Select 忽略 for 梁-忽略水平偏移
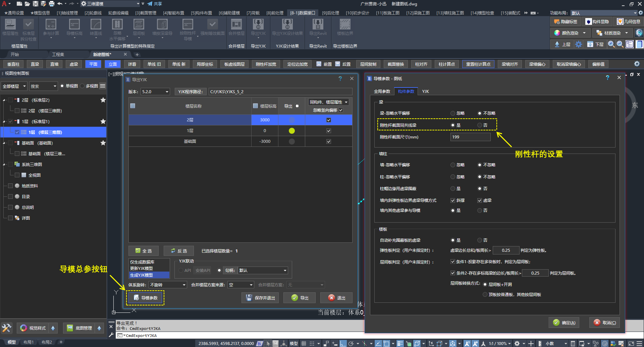Screen dimensions: 644x347 453,113
